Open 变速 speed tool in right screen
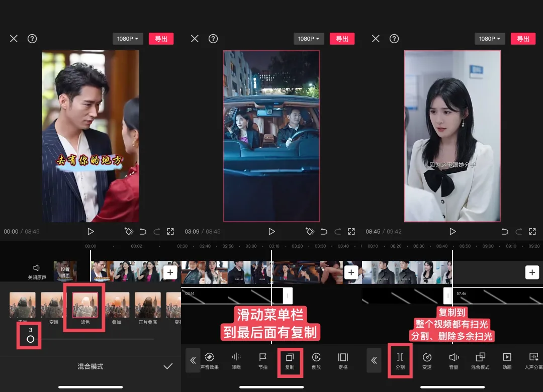 (427, 361)
